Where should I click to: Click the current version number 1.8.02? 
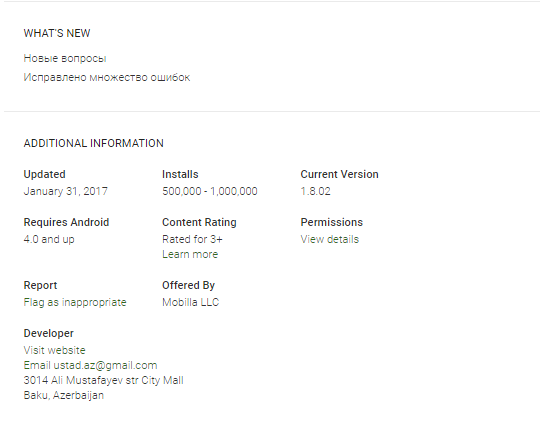[x=316, y=191]
